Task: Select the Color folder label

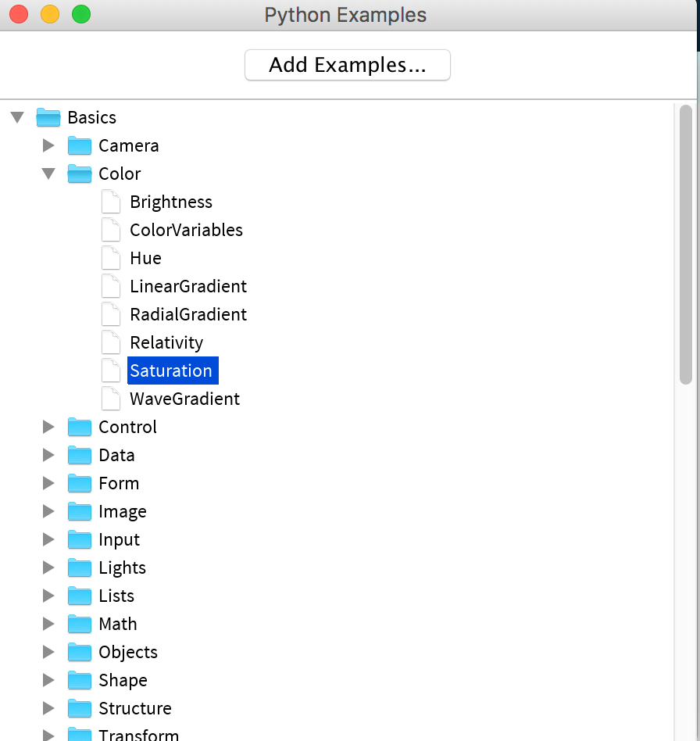Action: (x=120, y=174)
